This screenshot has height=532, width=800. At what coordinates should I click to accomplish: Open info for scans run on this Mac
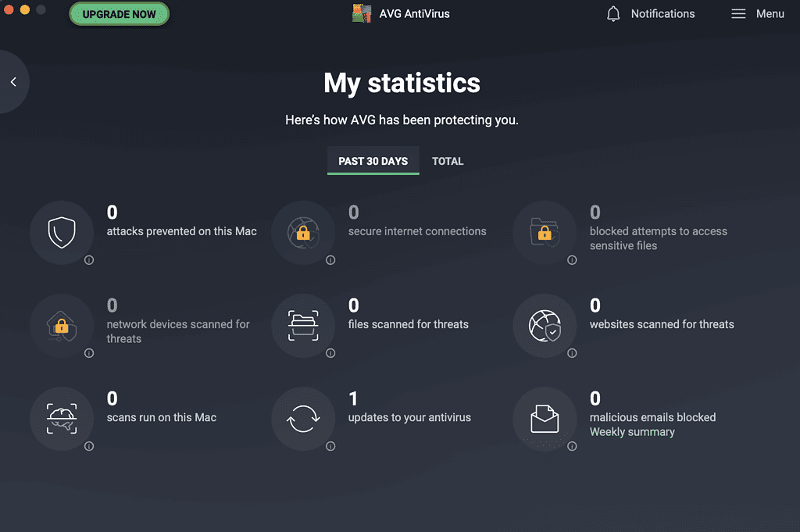(89, 446)
